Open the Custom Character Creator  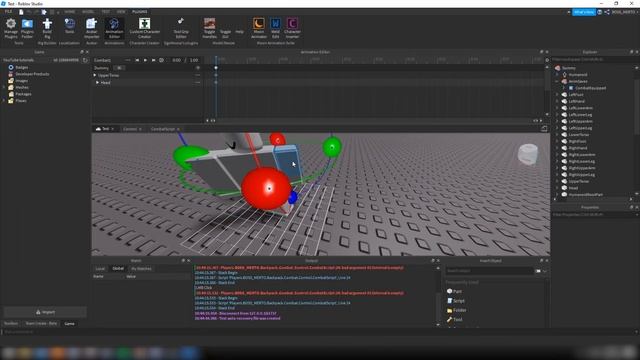pyautogui.click(x=144, y=28)
